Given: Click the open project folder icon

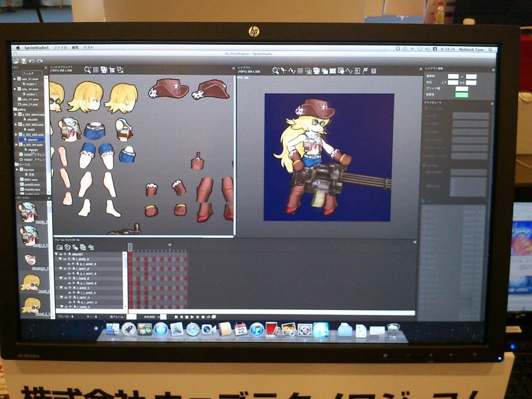Looking at the screenshot, I should pos(16,61).
